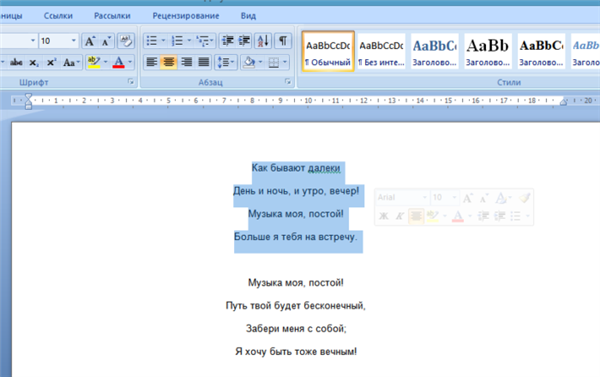Screen dimensions: 600x377
Task: Justify text in the ribbon
Action: (x=204, y=62)
